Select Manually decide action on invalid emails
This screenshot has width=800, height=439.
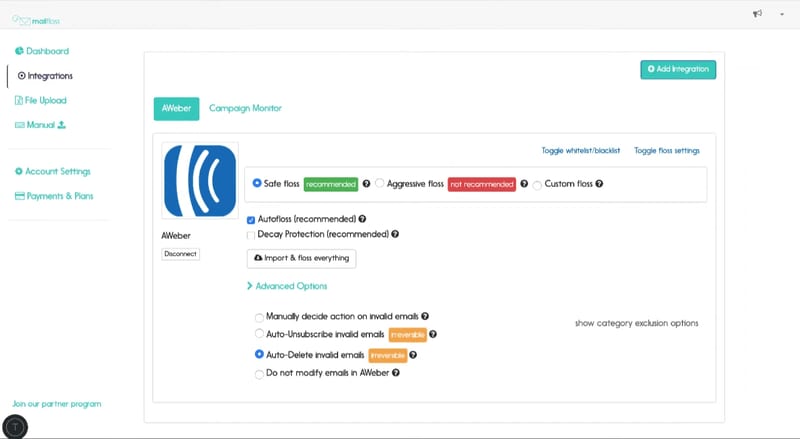pos(259,318)
